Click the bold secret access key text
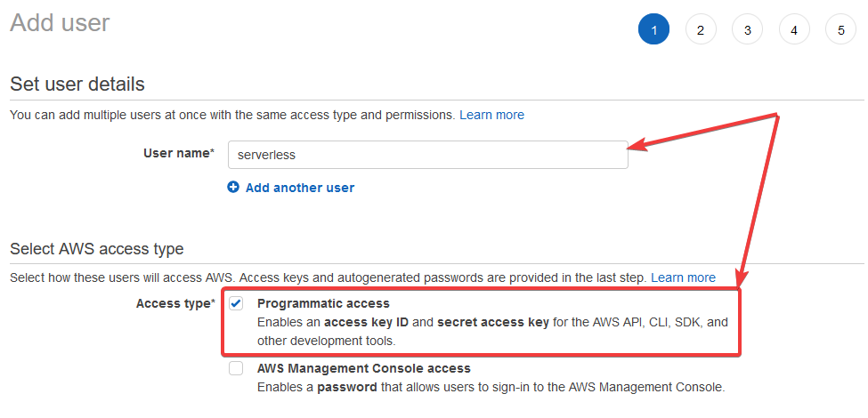The height and width of the screenshot is (418, 868). [493, 322]
